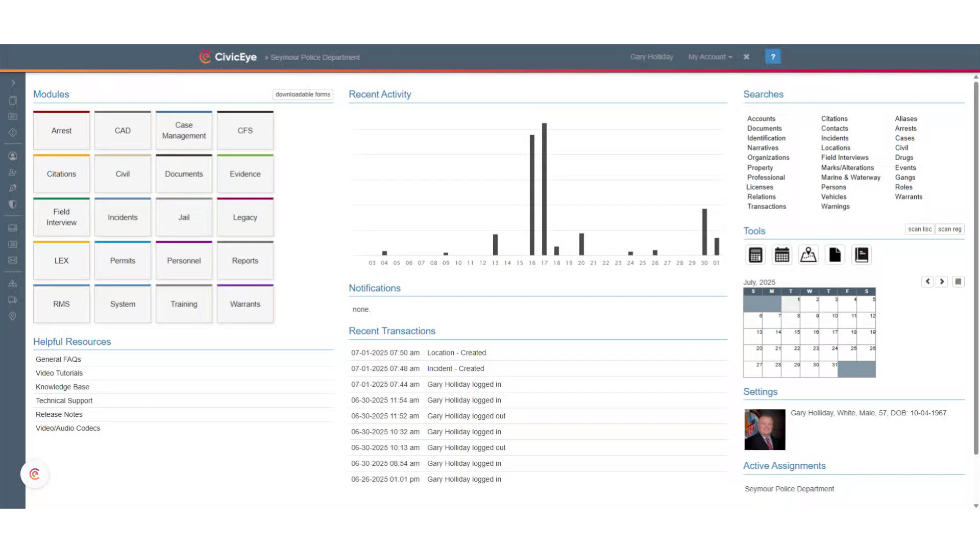
Task: Click the small calendar view icon beside month arrows
Action: (x=959, y=282)
